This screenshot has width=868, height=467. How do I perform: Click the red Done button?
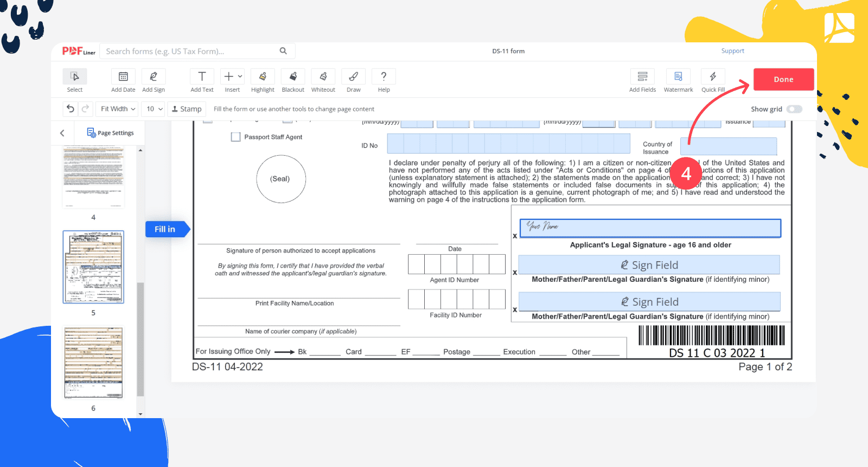coord(783,79)
